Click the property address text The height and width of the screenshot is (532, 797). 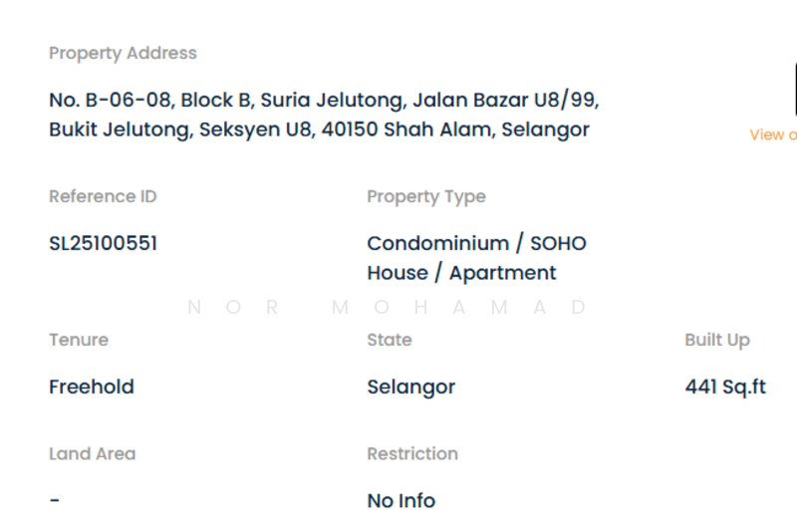coord(323,115)
